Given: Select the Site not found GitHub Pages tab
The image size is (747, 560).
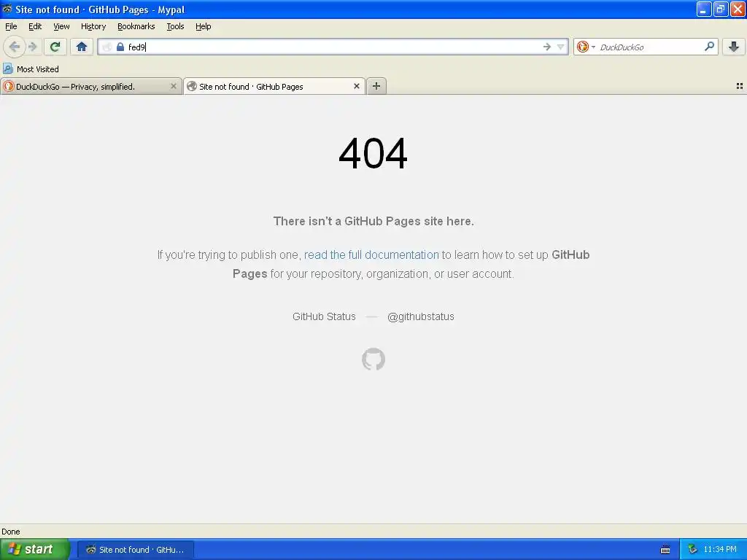Looking at the screenshot, I should [x=274, y=87].
